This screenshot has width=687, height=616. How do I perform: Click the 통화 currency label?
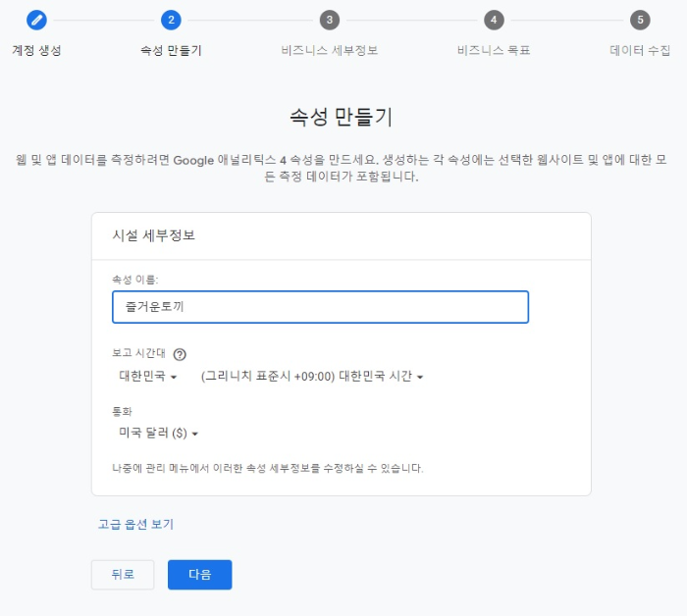[x=122, y=412]
